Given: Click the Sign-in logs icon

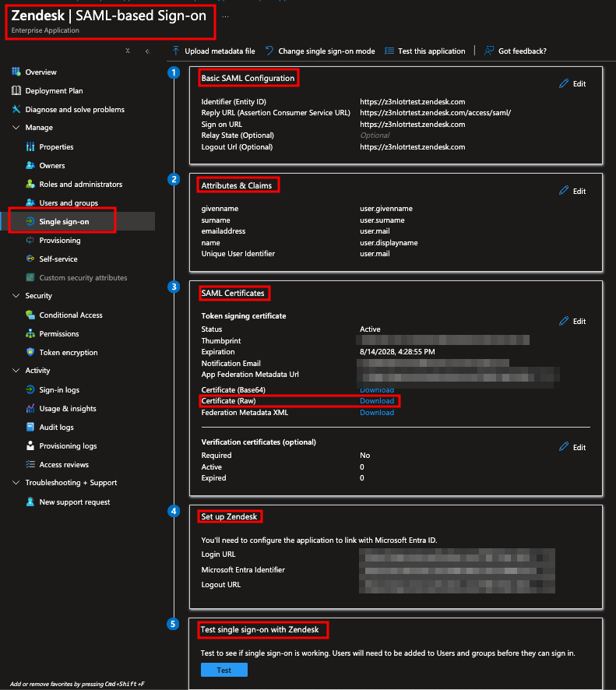Looking at the screenshot, I should click(30, 389).
